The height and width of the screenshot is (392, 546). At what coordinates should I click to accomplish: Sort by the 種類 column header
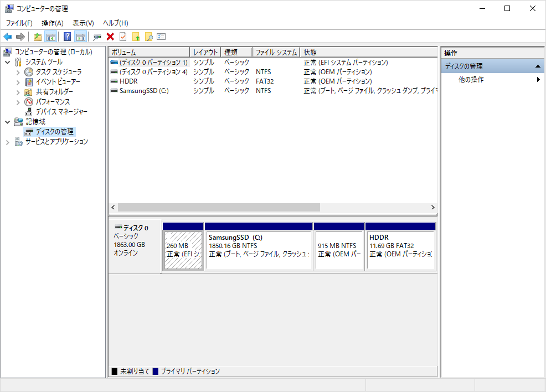point(236,52)
